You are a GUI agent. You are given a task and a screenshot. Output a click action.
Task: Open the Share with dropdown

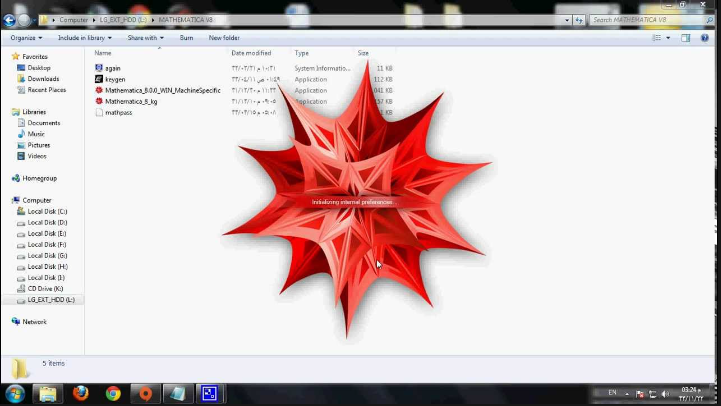coord(145,38)
